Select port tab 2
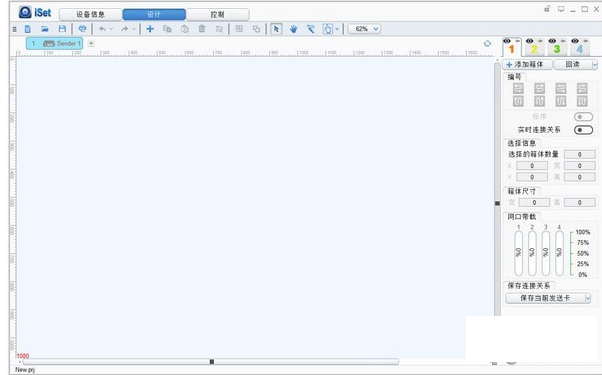 [x=534, y=49]
